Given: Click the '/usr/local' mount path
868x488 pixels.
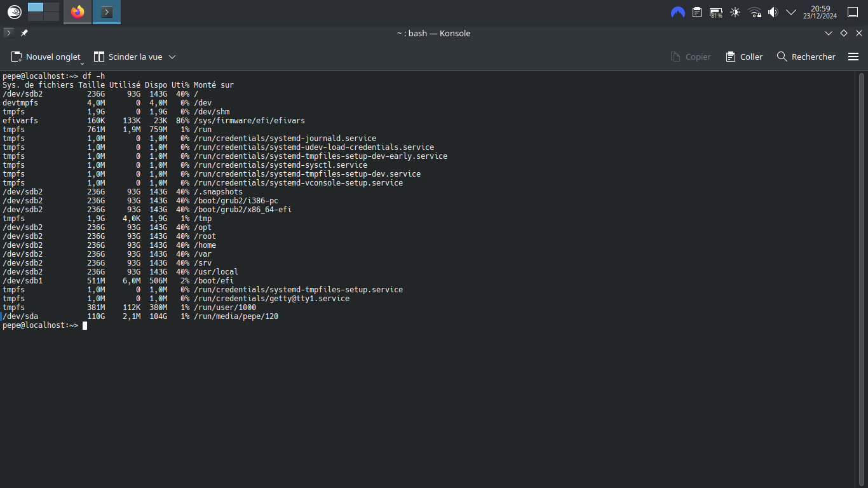Looking at the screenshot, I should point(216,272).
